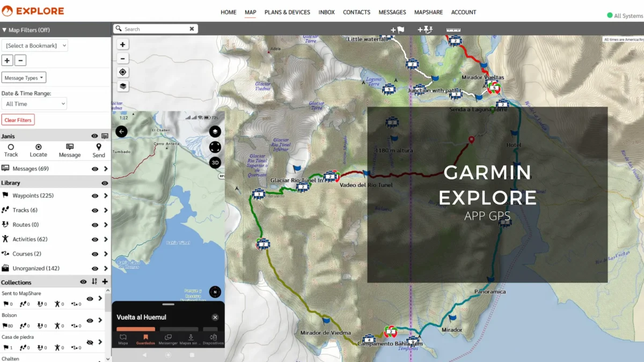Open the INBOX menu item
The height and width of the screenshot is (362, 644).
point(326,12)
